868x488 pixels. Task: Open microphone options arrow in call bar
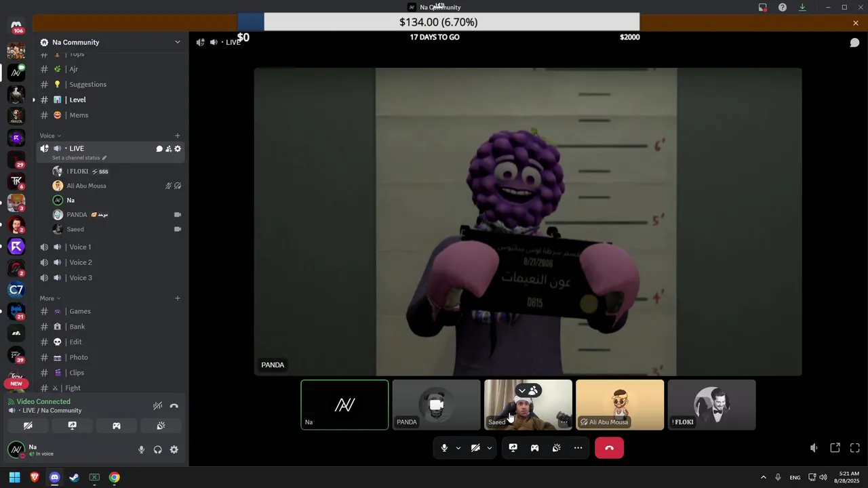pos(458,447)
